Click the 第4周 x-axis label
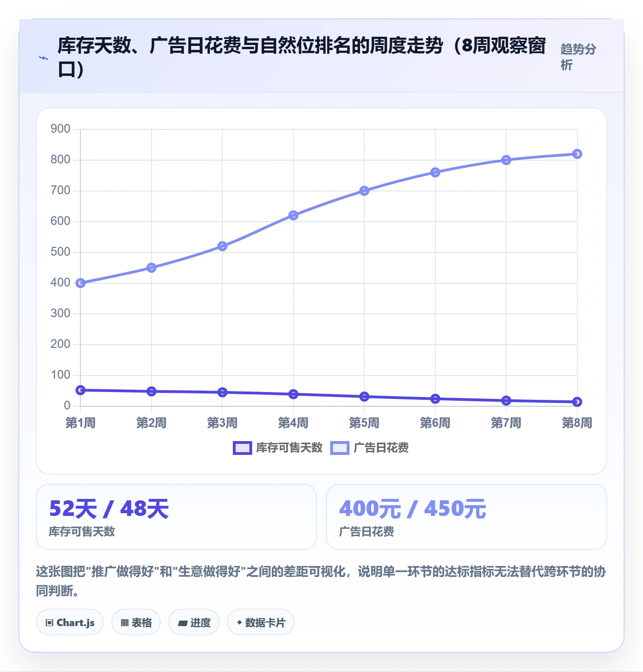 pyautogui.click(x=293, y=423)
